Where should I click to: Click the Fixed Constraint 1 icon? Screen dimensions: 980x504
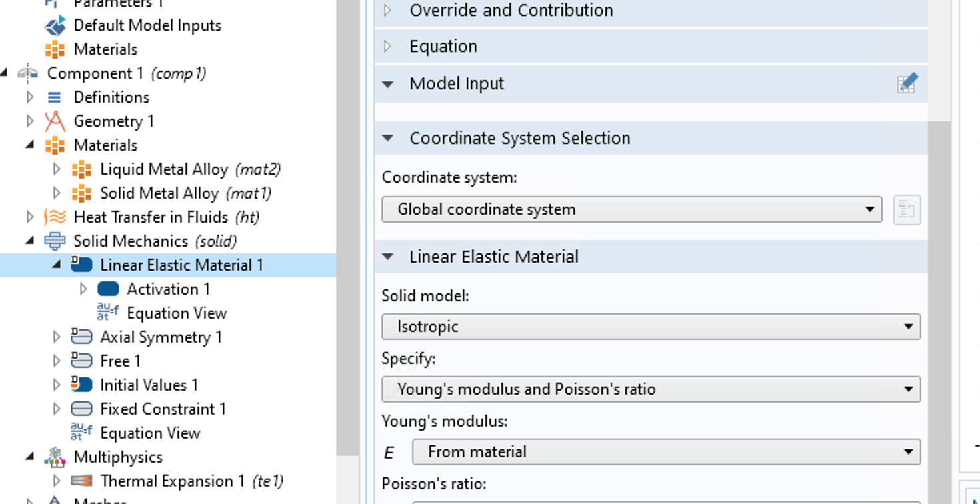tap(81, 409)
